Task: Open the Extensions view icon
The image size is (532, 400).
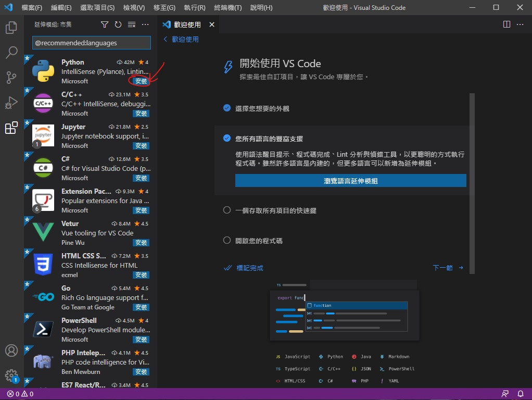Action: click(x=11, y=128)
